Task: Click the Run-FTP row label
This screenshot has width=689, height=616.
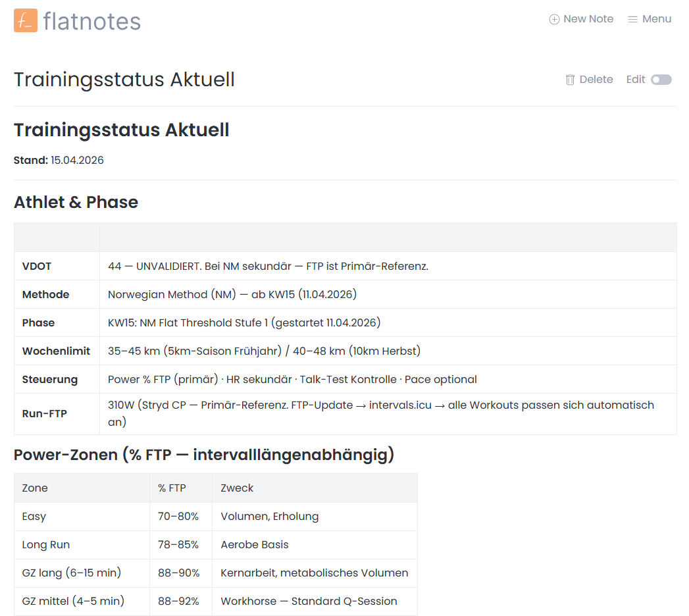Action: point(44,414)
